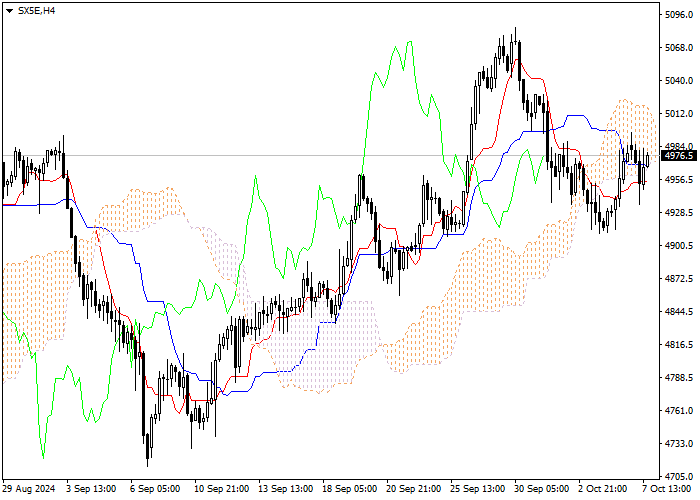
Task: Click the 30 Sep 05:00 time label
Action: point(542,489)
